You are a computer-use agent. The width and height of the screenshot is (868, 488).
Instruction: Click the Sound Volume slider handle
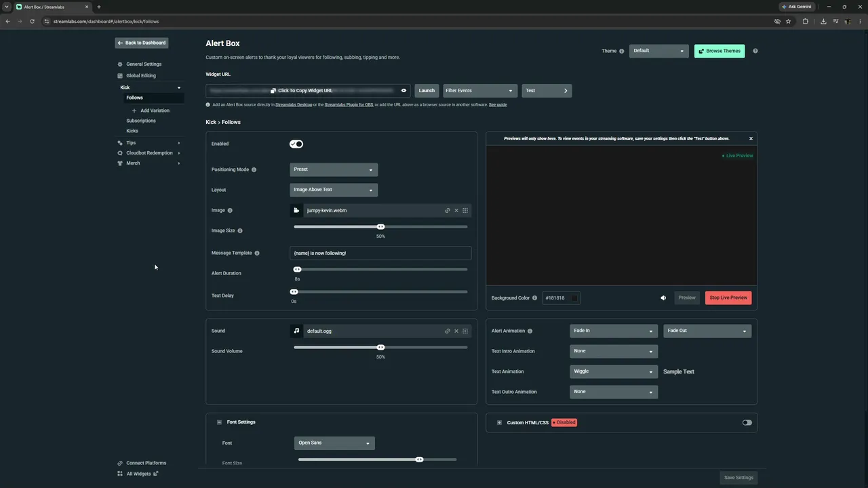click(x=380, y=347)
